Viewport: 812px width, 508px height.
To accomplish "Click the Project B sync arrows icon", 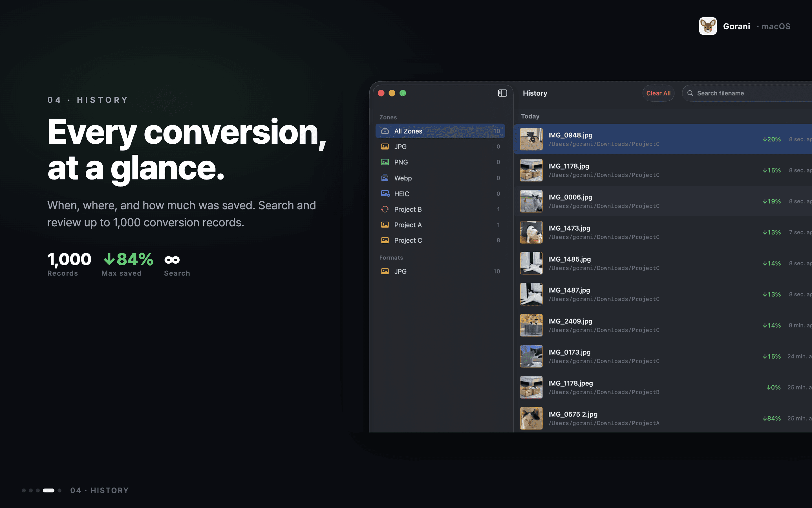I will 385,209.
